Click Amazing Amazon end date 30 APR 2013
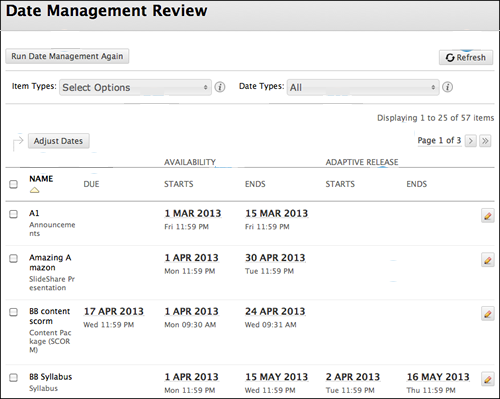Screen dimensions: 500x399 click(275, 258)
